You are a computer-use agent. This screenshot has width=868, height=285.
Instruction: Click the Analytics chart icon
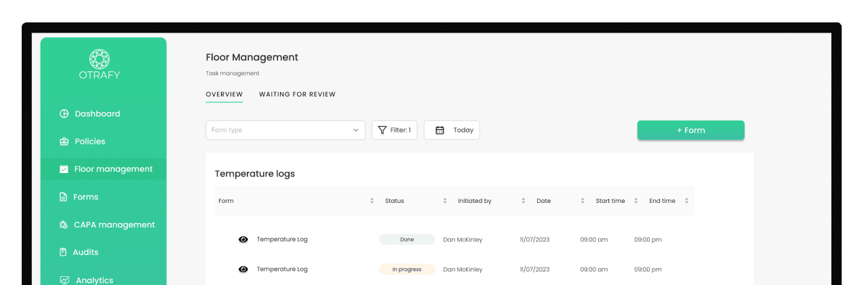point(64,280)
